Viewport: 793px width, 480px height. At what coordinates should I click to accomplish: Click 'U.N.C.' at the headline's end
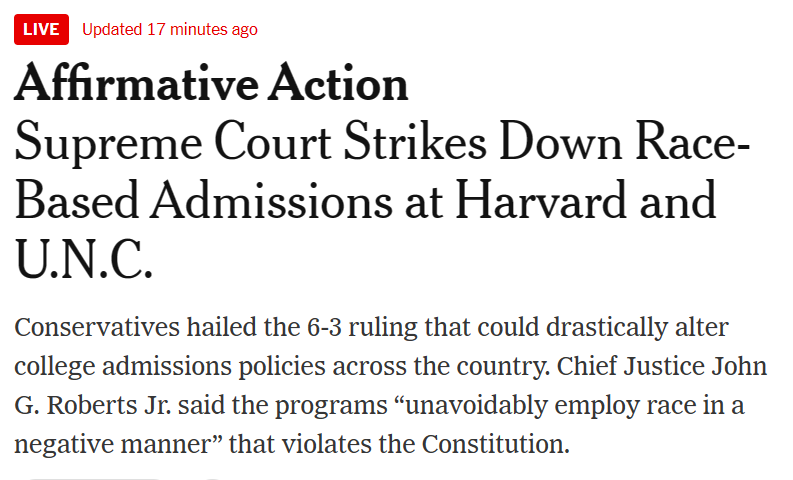point(83,259)
